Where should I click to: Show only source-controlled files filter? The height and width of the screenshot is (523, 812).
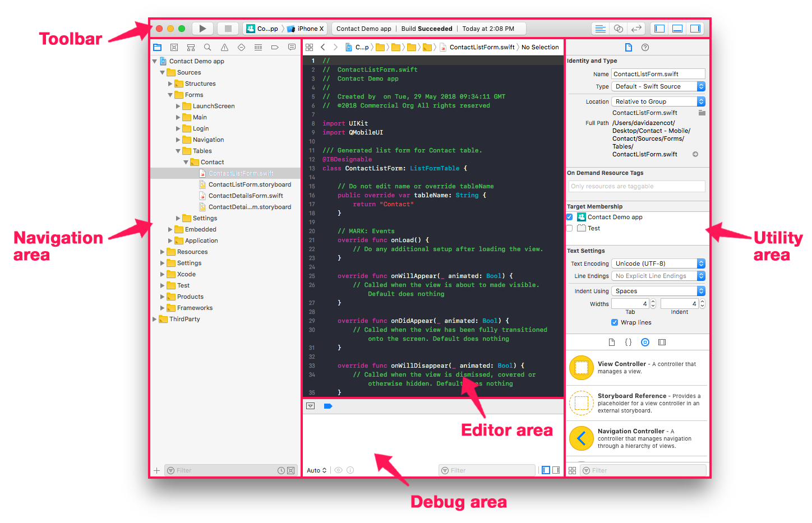[x=290, y=471]
